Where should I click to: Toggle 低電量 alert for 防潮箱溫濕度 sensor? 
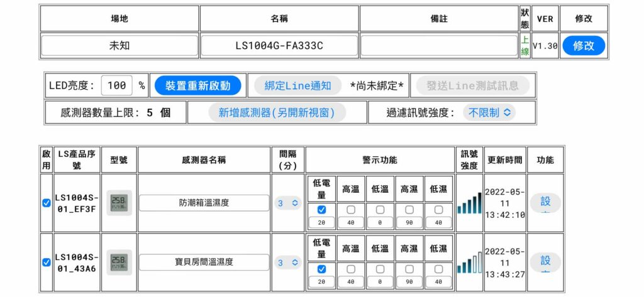[x=321, y=209]
